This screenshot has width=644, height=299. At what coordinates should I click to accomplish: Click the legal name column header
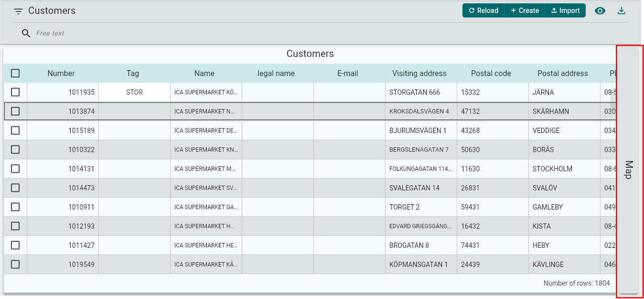click(276, 73)
